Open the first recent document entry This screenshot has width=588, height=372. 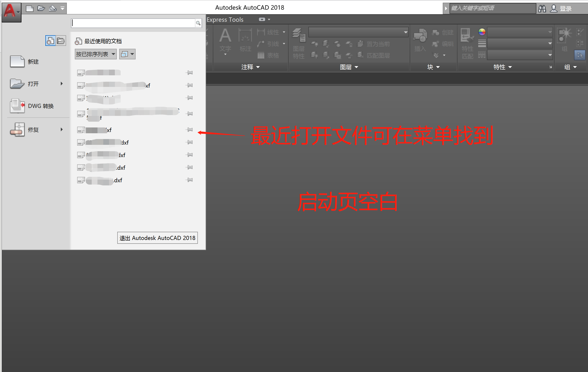pos(99,73)
